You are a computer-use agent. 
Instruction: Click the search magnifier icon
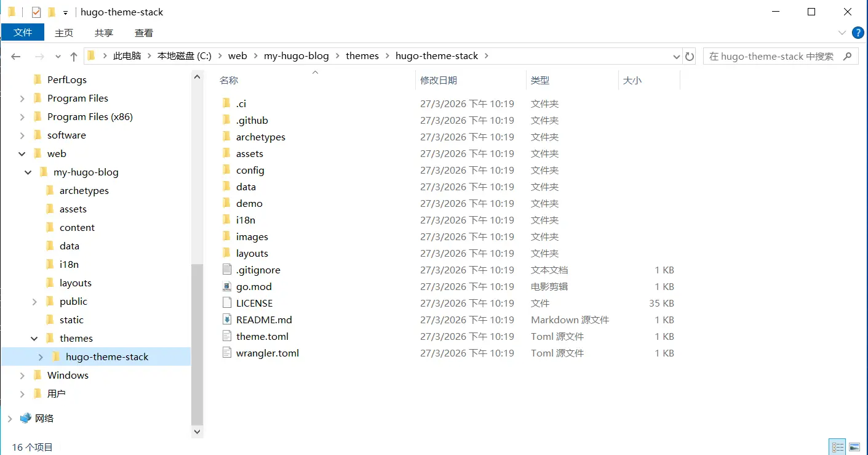pos(847,56)
